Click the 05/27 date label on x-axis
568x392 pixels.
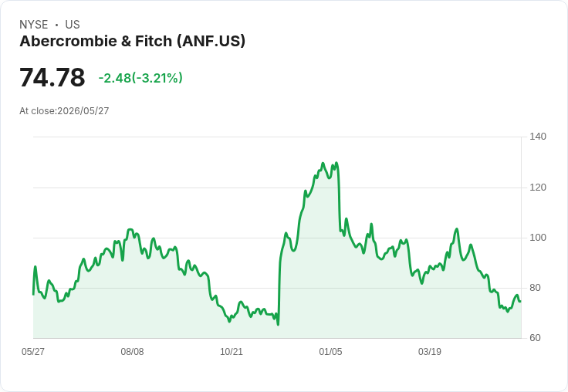tap(33, 351)
